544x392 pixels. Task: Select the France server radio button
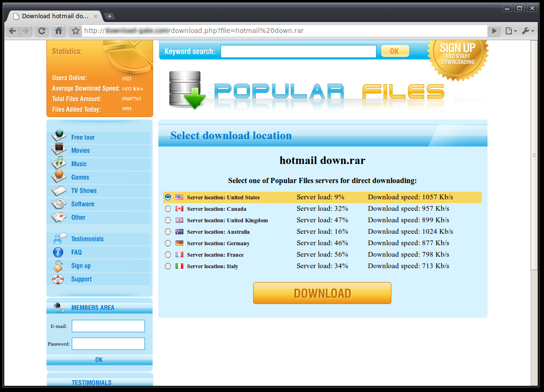[x=168, y=254]
